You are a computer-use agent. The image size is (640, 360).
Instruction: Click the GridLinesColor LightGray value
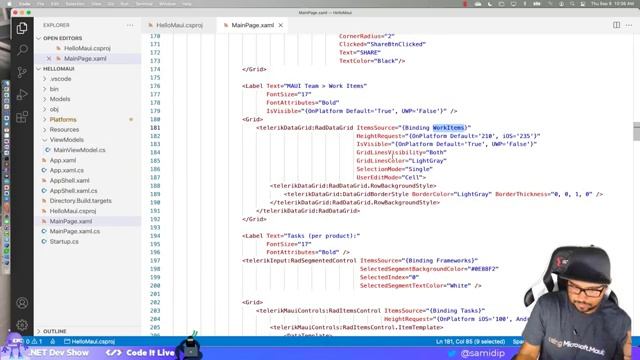pyautogui.click(x=427, y=161)
